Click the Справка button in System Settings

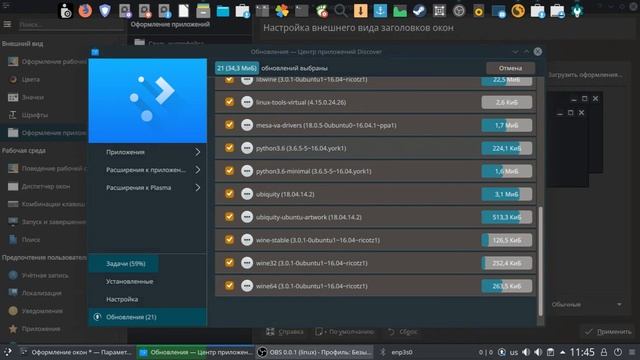(285, 332)
